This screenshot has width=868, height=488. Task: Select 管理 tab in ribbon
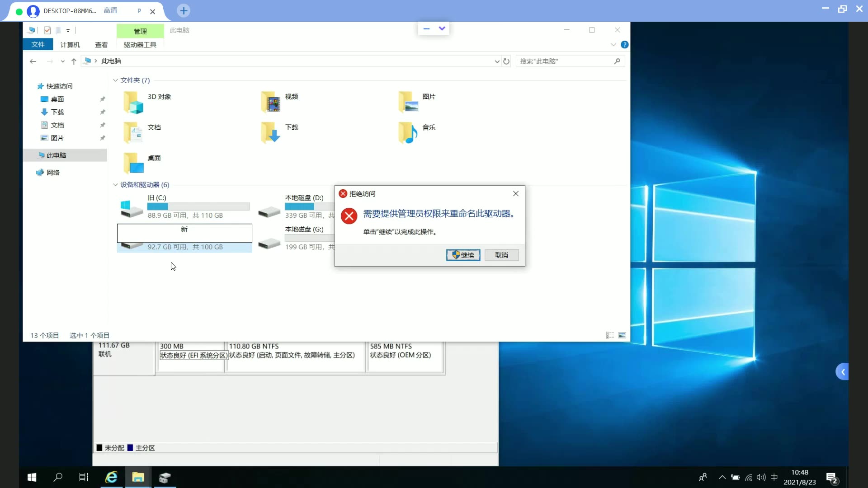coord(140,30)
